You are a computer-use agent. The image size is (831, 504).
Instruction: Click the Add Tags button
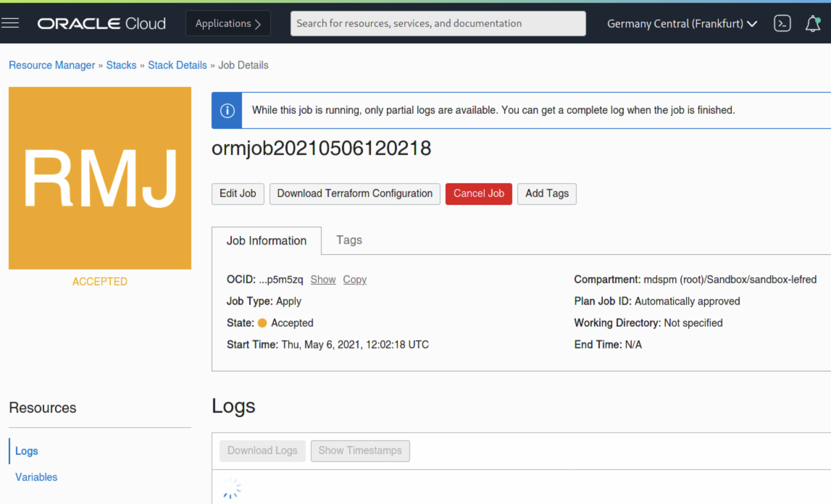click(547, 194)
